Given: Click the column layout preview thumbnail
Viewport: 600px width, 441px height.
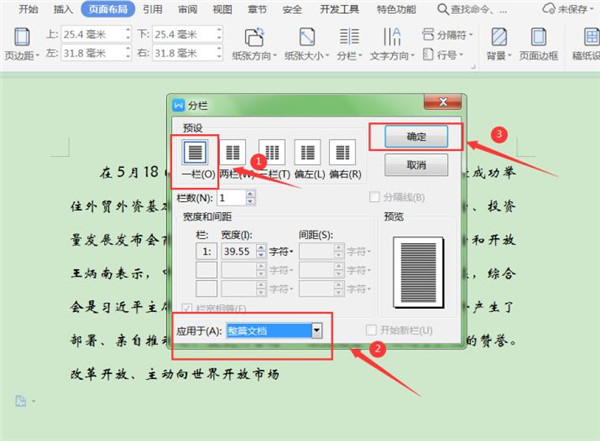Looking at the screenshot, I should 418,273.
